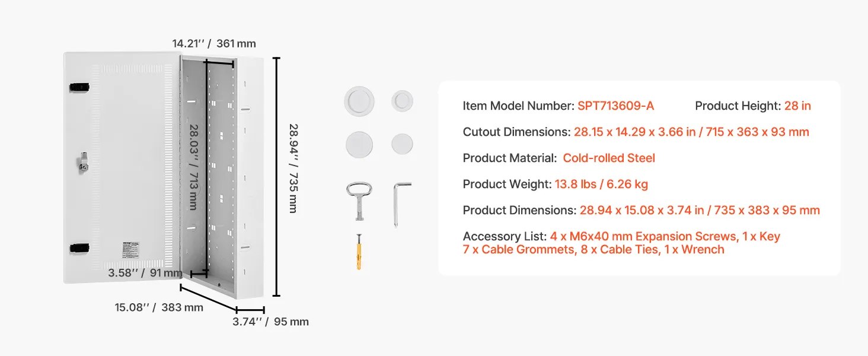Click the upper black door hinge
868x356 pixels.
pyautogui.click(x=79, y=87)
